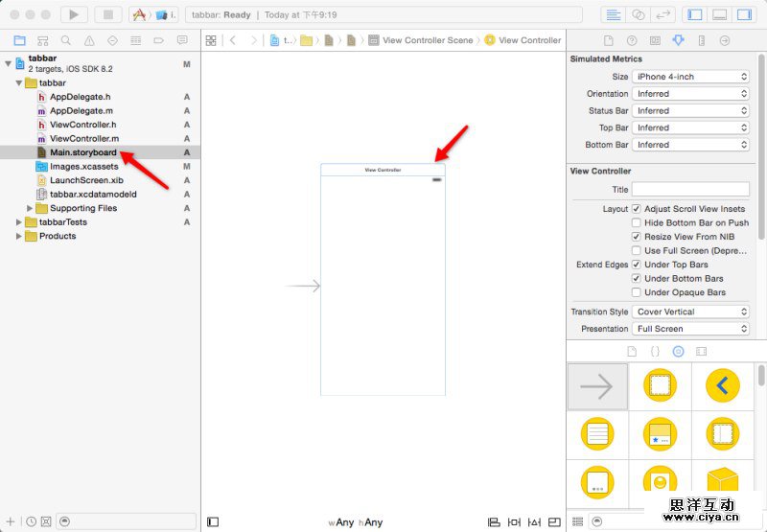The width and height of the screenshot is (767, 532).
Task: Uncheck Adjust Scroll View Insets
Action: [x=637, y=209]
